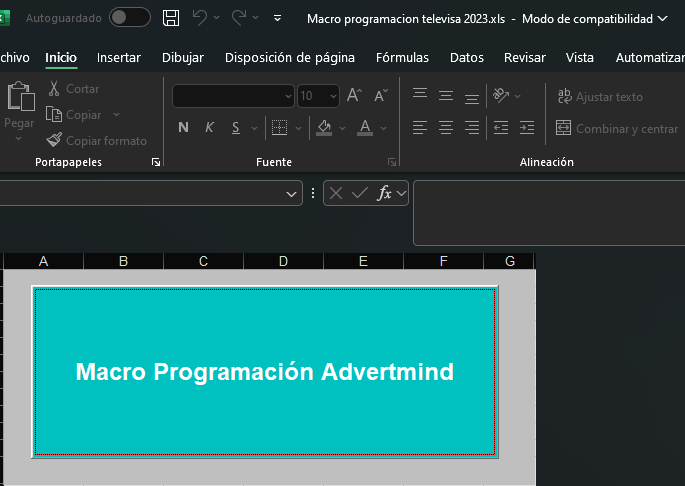The height and width of the screenshot is (486, 685).
Task: Select the Revisar tab
Action: 525,58
